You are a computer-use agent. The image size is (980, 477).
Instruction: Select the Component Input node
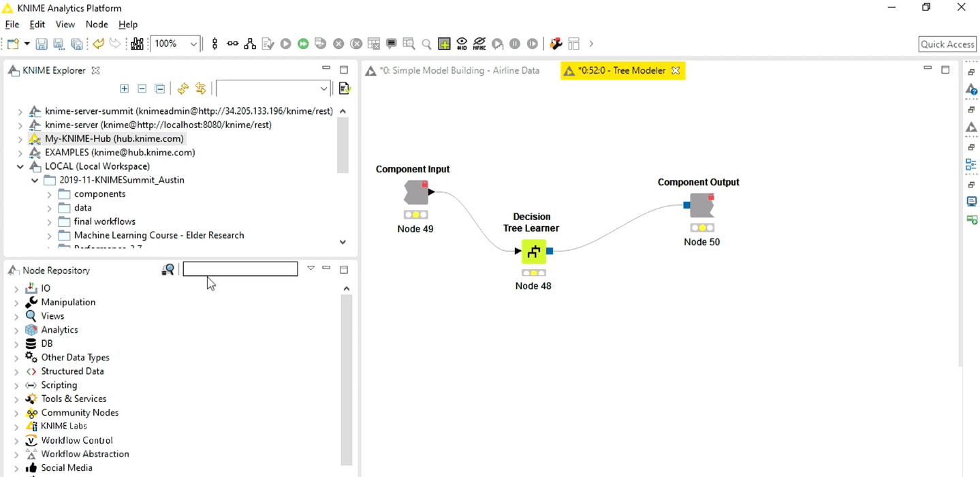(416, 193)
